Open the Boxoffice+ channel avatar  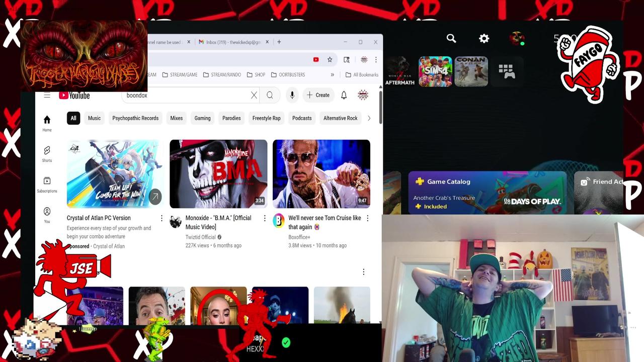coord(279,221)
